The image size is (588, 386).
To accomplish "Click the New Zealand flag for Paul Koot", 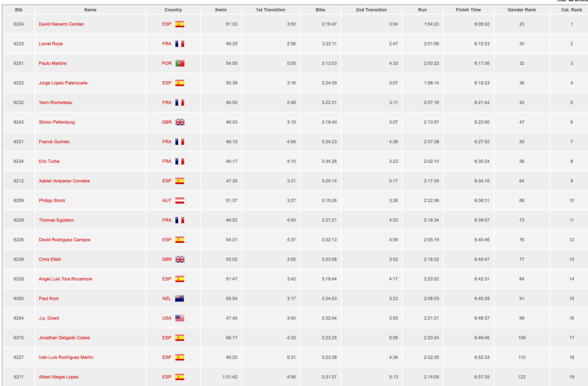I will pyautogui.click(x=179, y=299).
